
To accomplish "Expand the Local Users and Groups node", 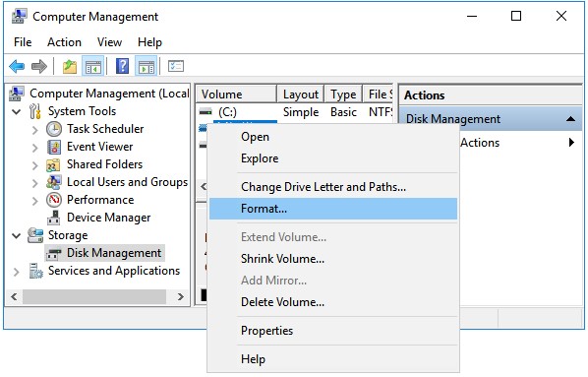I will click(35, 183).
